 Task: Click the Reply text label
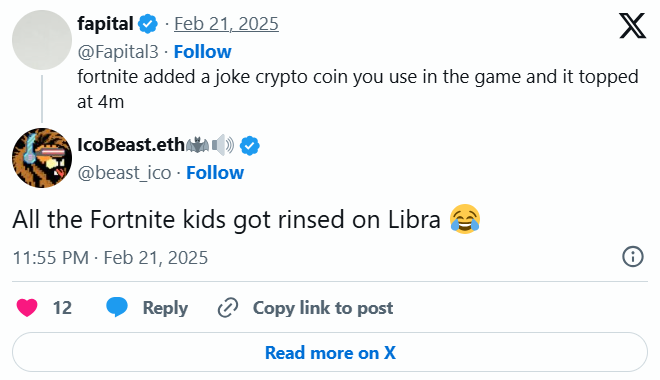tap(165, 308)
